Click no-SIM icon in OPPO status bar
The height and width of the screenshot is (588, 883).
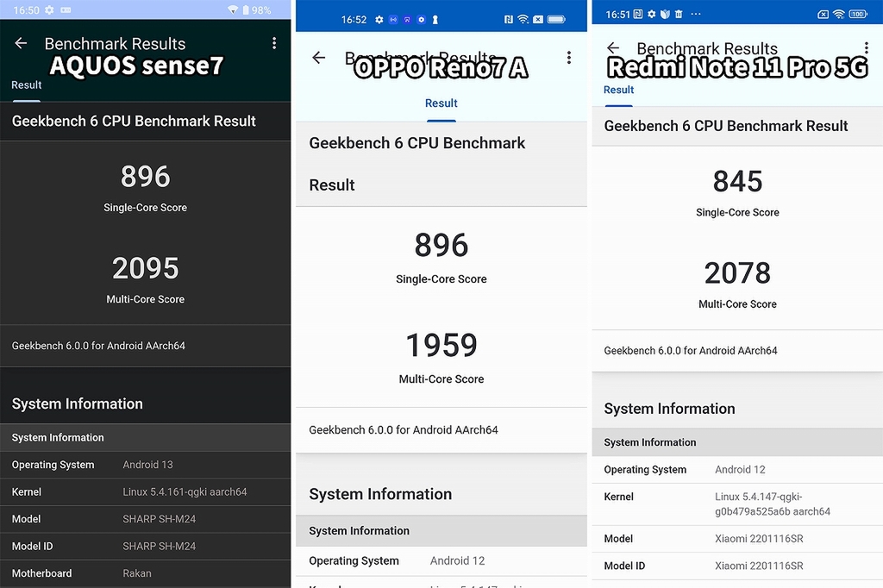[538, 20]
